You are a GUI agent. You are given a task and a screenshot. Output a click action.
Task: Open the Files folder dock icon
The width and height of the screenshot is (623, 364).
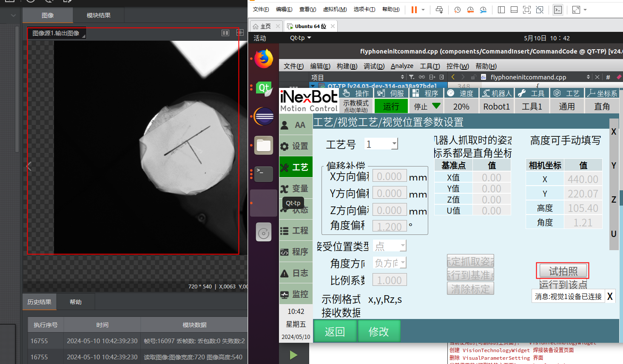click(264, 145)
